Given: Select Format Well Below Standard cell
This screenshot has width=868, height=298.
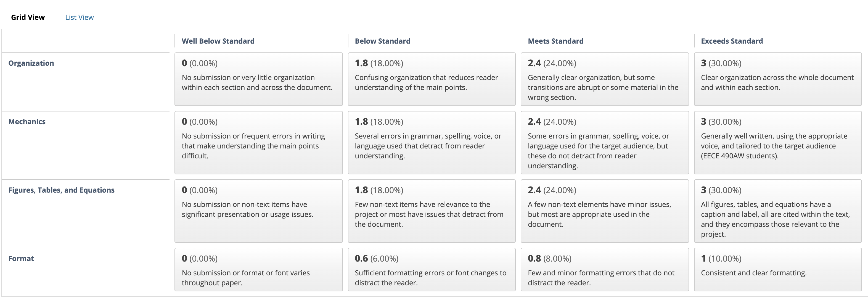Looking at the screenshot, I should click(x=258, y=269).
